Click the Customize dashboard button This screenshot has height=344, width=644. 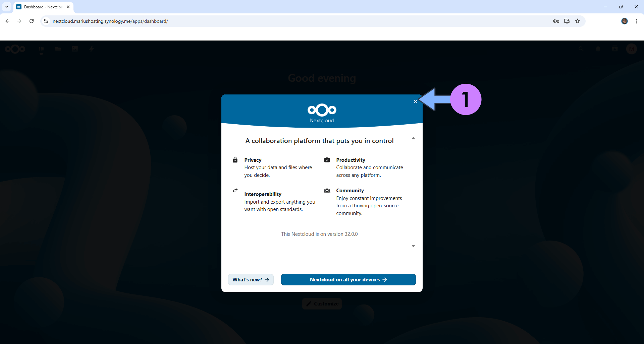(322, 304)
